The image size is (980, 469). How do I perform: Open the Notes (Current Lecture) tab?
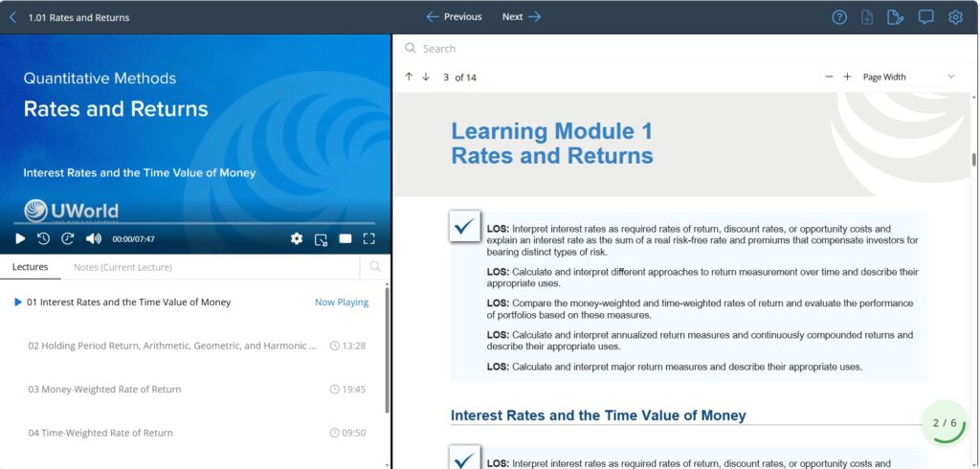(x=122, y=267)
